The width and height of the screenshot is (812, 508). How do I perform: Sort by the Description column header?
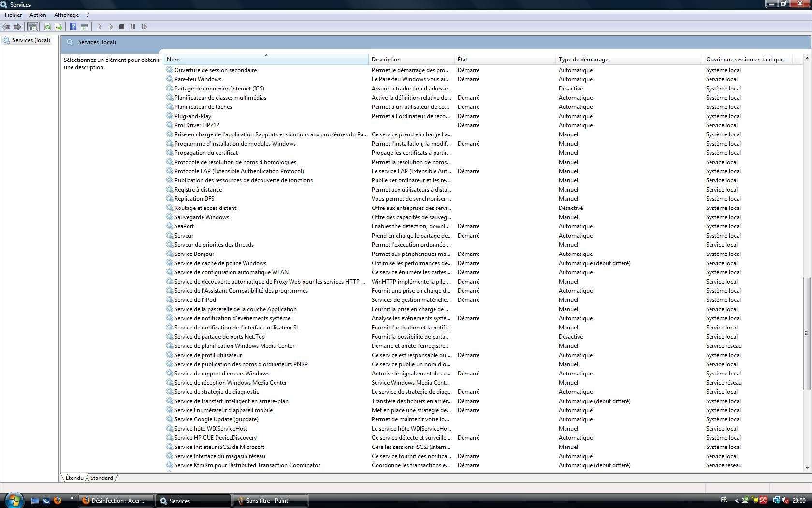(412, 60)
